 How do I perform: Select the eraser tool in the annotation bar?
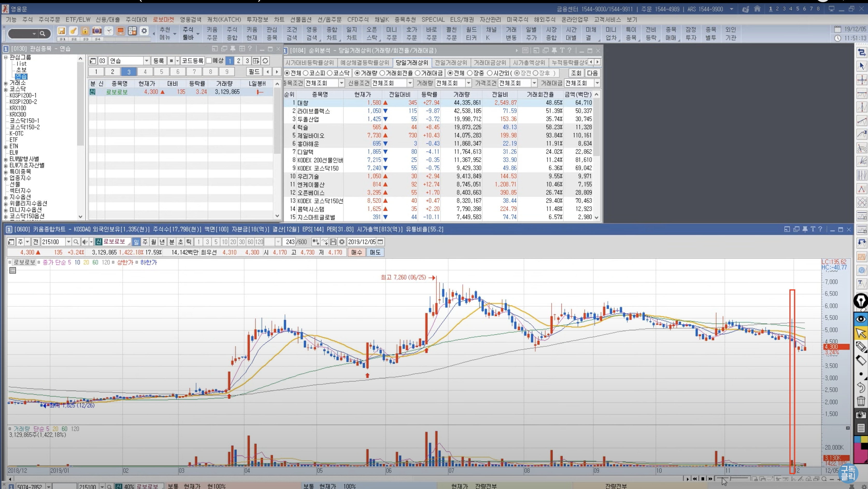pos(861,360)
